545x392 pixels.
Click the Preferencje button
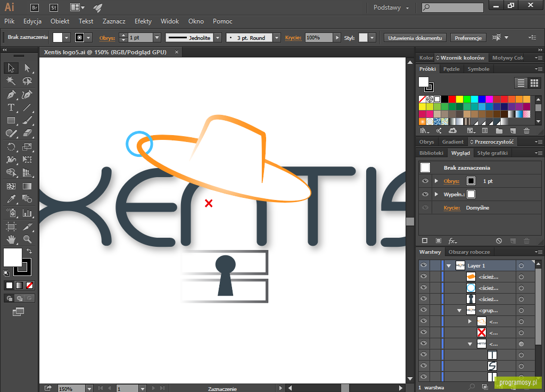click(x=468, y=38)
